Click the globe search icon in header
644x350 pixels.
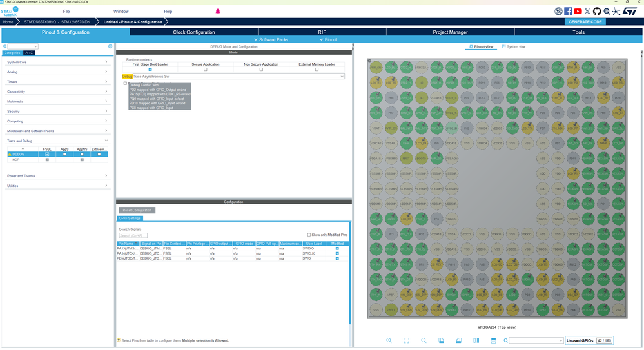click(607, 12)
